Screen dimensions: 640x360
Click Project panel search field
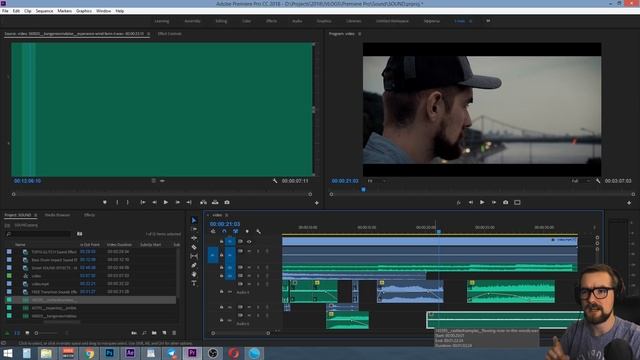tap(38, 234)
